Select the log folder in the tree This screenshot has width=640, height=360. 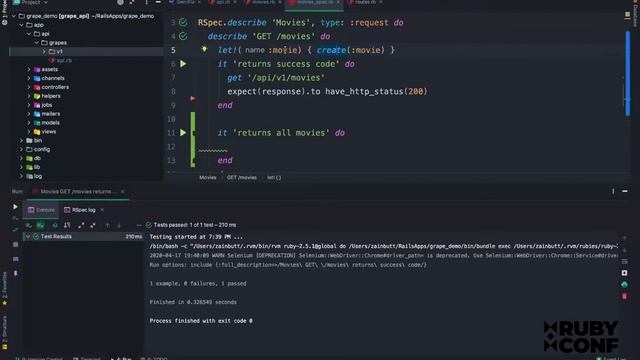click(x=34, y=176)
